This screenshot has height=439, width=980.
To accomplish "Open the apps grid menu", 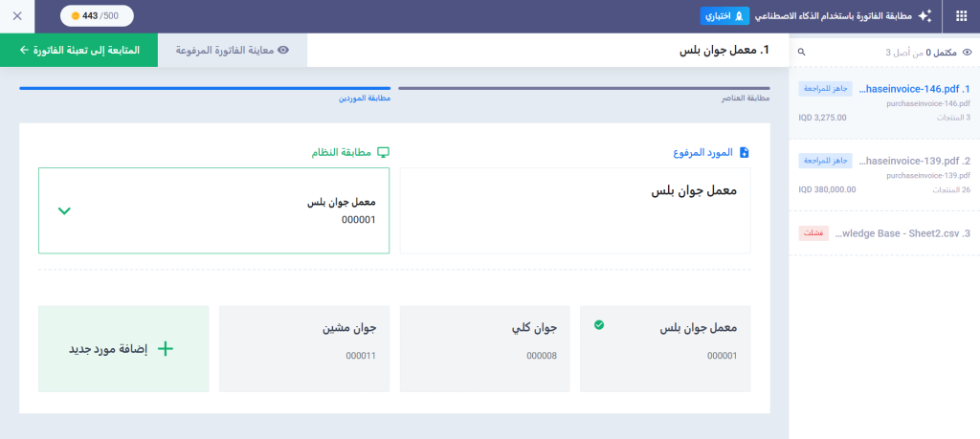I will [x=961, y=16].
